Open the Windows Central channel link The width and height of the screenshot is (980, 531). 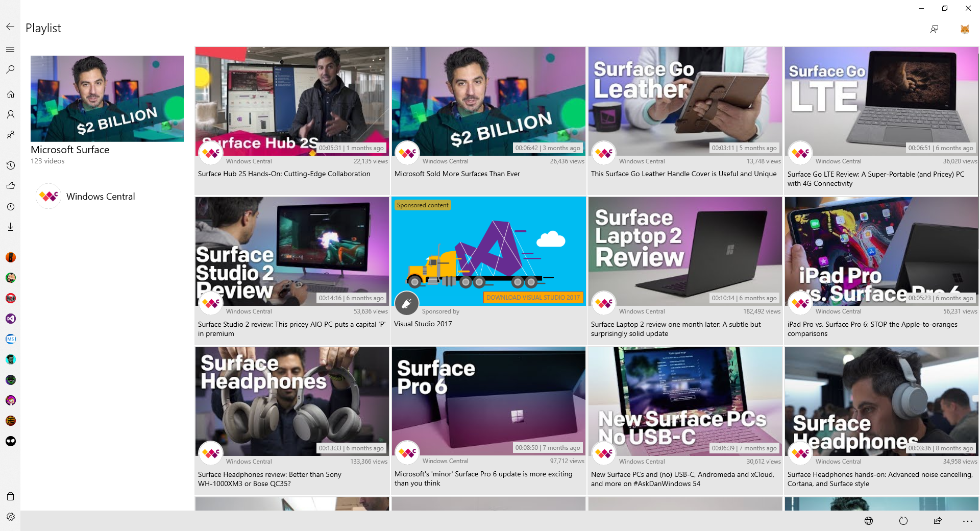point(100,197)
